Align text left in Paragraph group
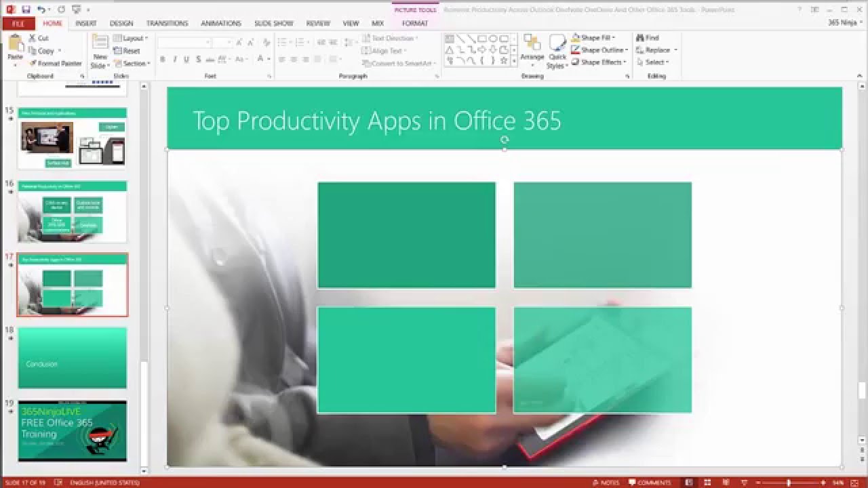This screenshot has height=488, width=868. point(281,60)
